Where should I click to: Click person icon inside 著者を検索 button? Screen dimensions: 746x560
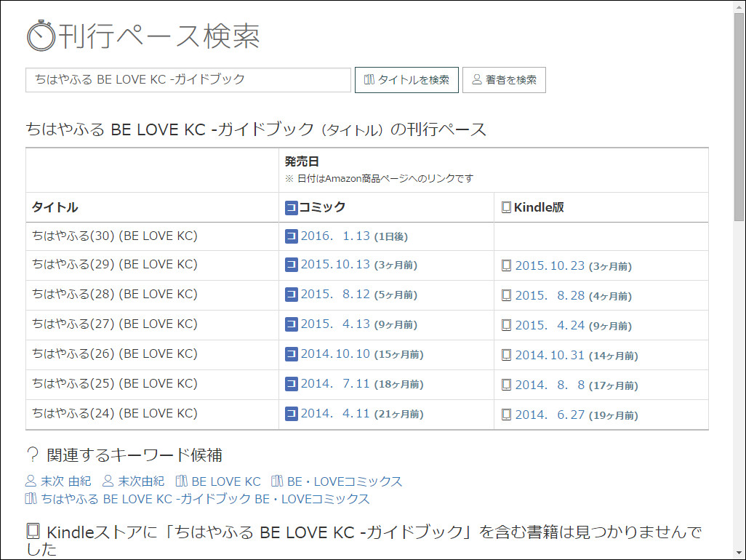point(477,79)
